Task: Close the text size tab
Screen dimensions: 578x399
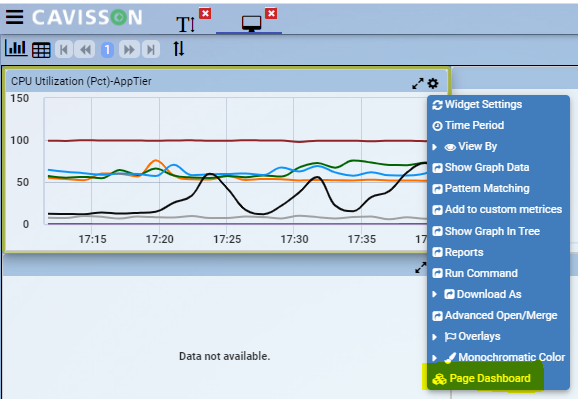Action: coord(205,14)
